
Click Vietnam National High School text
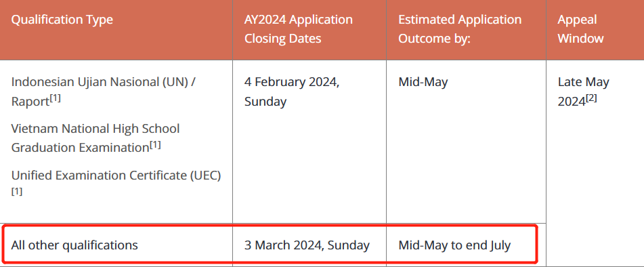95,129
